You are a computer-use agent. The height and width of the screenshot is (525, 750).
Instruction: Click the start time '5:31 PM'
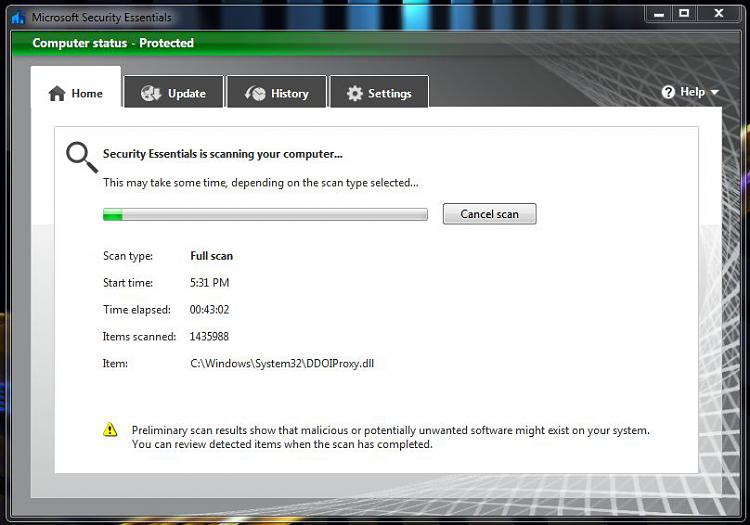(210, 283)
